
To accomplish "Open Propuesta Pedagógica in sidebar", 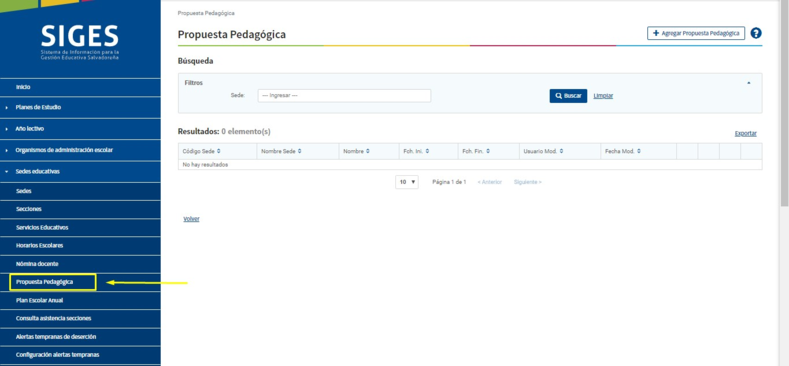I will (52, 282).
